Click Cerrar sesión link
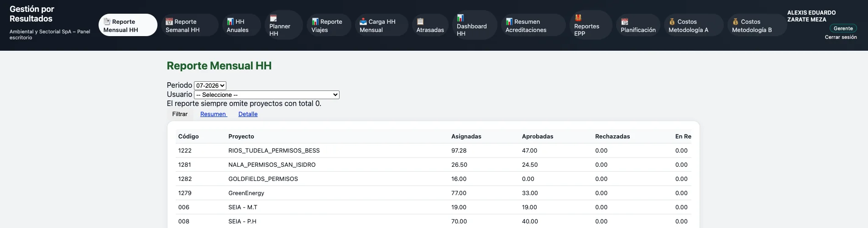 (x=841, y=37)
